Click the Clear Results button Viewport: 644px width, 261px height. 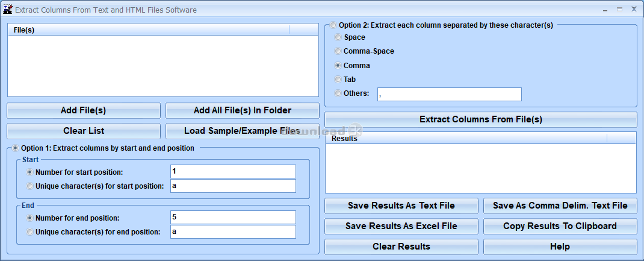401,247
